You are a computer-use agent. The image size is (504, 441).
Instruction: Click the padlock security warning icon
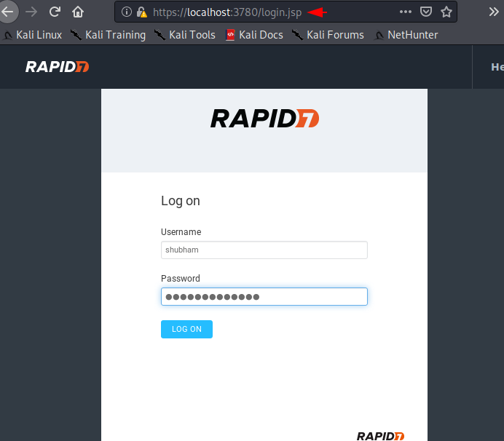pyautogui.click(x=142, y=12)
